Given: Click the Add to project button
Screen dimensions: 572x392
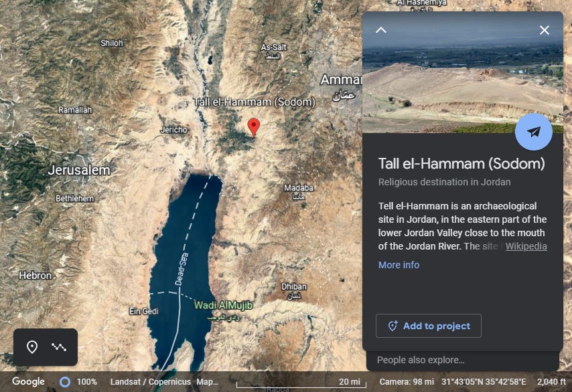Looking at the screenshot, I should coord(429,326).
